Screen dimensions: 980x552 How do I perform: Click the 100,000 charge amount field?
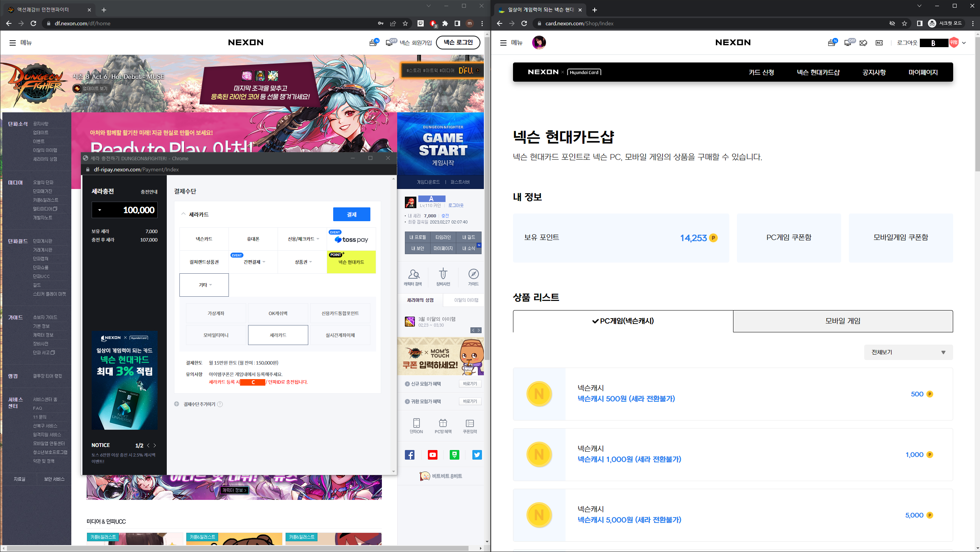(x=125, y=210)
